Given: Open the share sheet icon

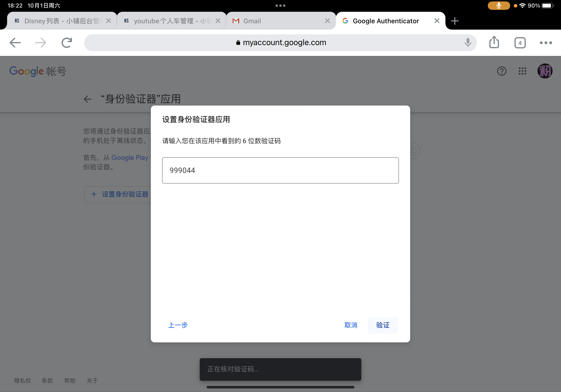Looking at the screenshot, I should [494, 42].
